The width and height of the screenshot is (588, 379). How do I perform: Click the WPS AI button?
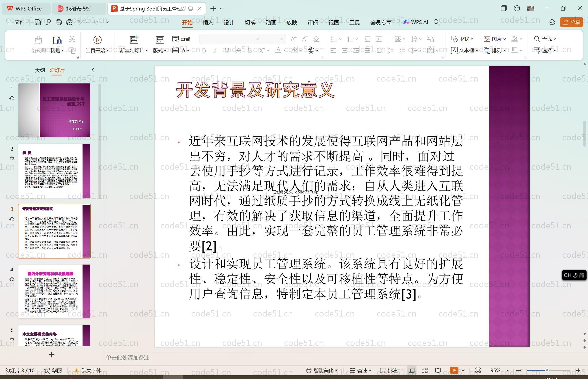click(x=416, y=22)
